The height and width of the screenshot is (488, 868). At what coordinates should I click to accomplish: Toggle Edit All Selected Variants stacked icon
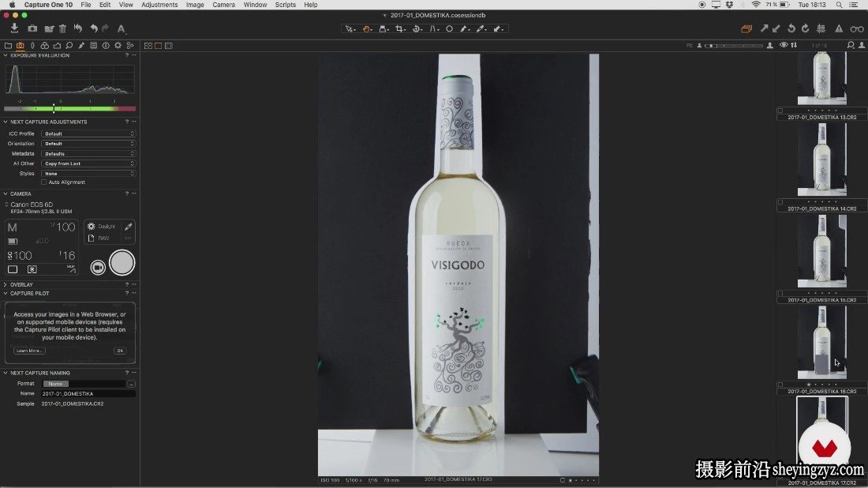[746, 28]
